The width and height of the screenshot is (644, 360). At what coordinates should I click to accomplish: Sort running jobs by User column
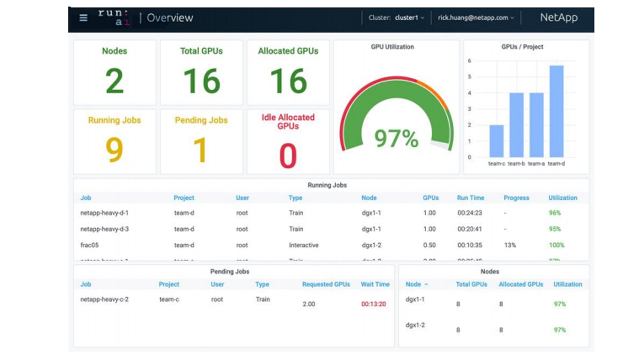(x=242, y=198)
